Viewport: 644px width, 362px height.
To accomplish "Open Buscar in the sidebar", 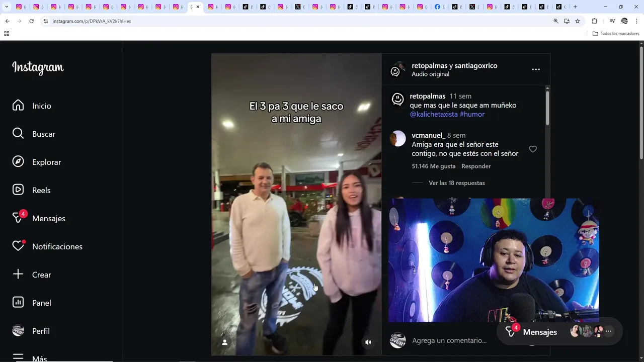I will tap(34, 134).
